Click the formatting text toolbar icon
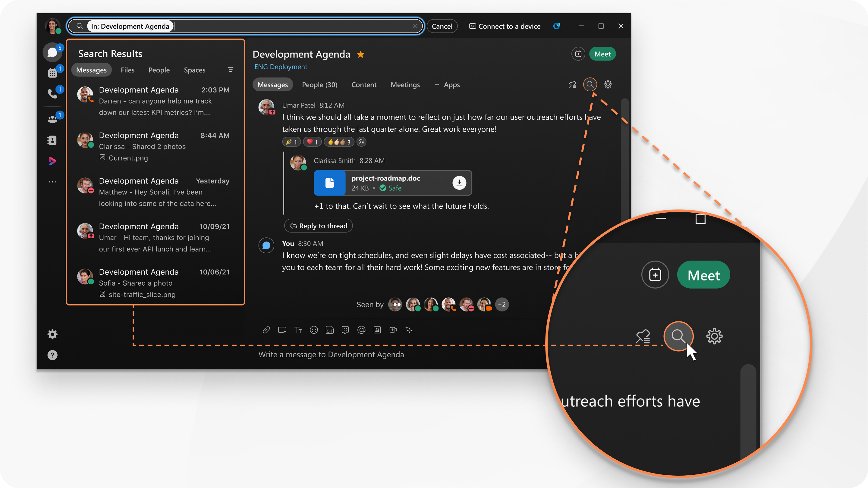This screenshot has width=868, height=488. click(x=297, y=330)
